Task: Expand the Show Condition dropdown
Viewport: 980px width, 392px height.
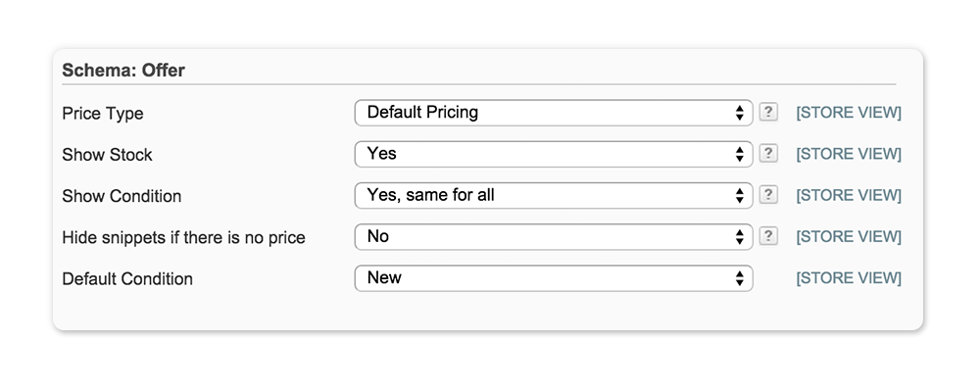Action: 553,195
